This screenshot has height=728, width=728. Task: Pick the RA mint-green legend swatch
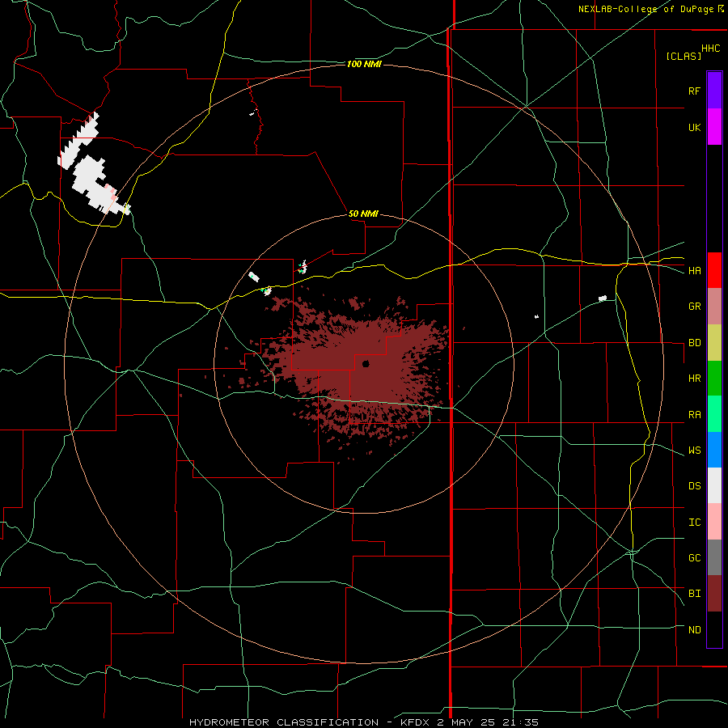pyautogui.click(x=714, y=414)
